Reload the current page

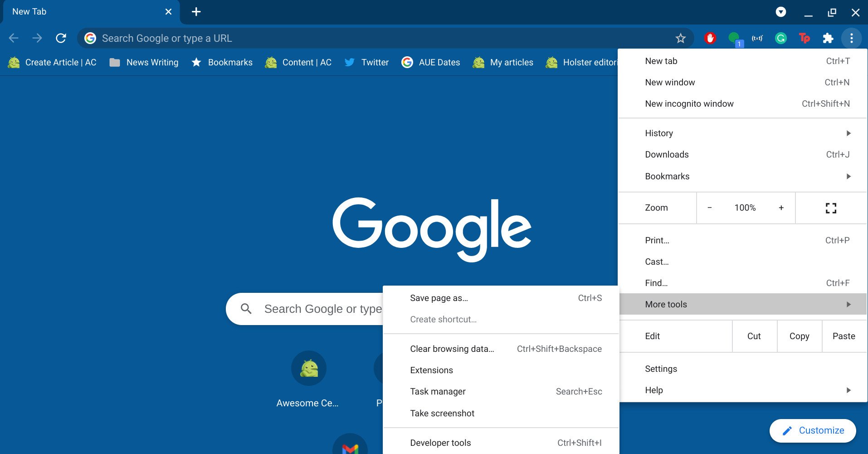61,38
